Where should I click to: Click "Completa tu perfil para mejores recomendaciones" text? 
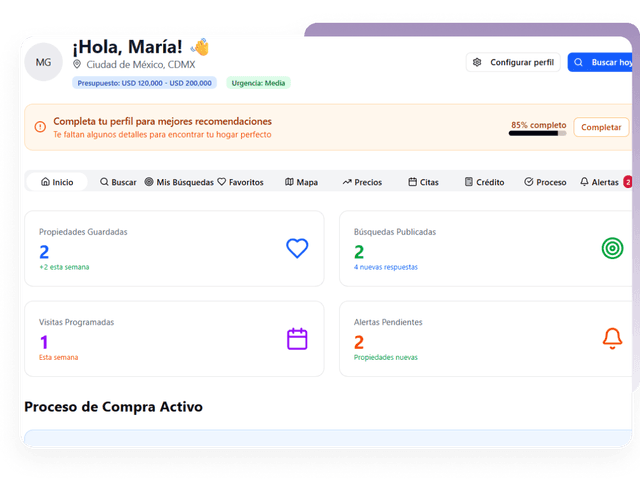point(162,121)
